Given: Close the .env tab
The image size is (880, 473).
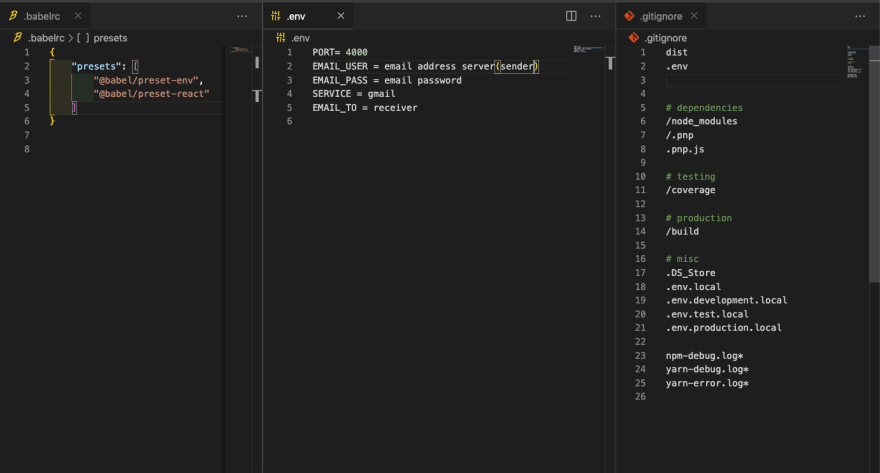Looking at the screenshot, I should [x=341, y=16].
